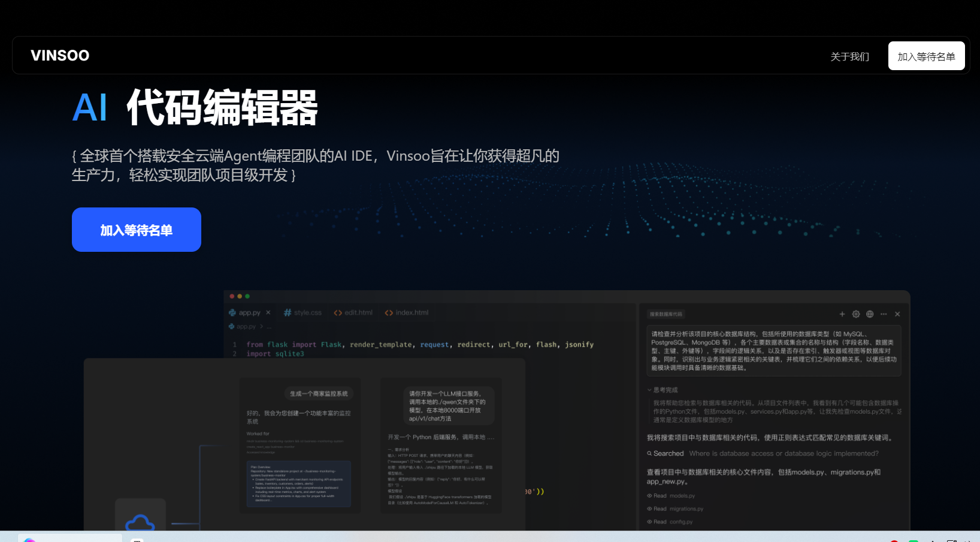Click the 生成一个商家监控系统 chat bubble
The width and height of the screenshot is (980, 542).
[319, 394]
